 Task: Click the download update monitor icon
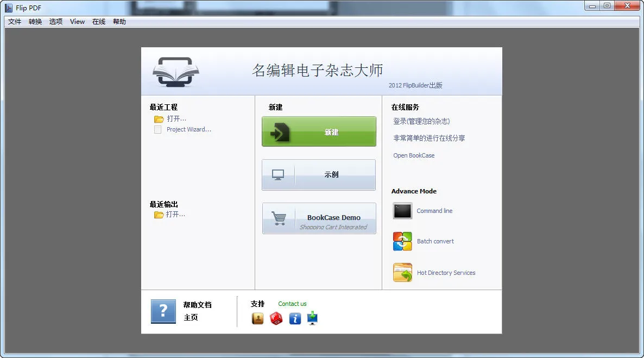coord(313,318)
